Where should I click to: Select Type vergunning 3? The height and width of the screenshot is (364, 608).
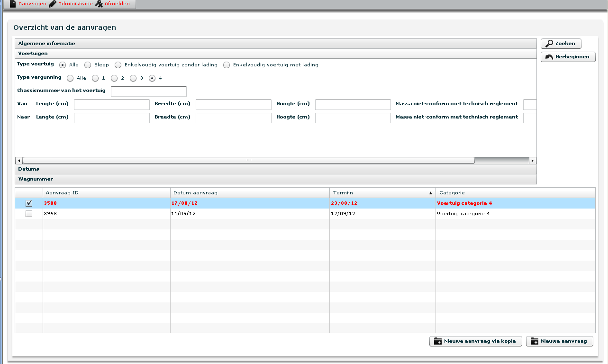click(133, 78)
